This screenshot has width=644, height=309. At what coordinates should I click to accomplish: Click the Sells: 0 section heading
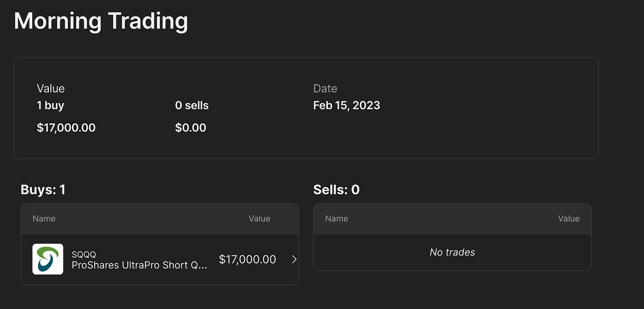336,190
